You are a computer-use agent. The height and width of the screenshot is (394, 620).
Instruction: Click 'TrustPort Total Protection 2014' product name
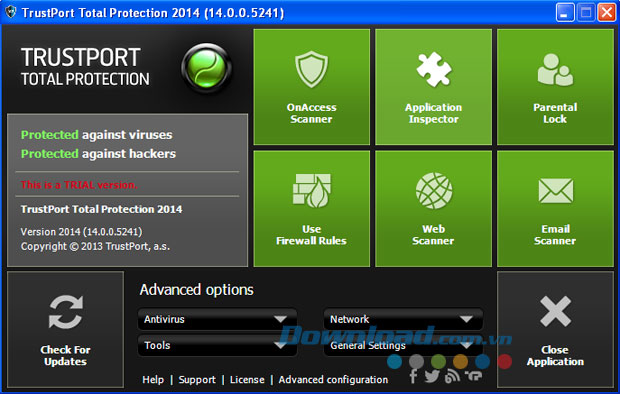point(102,209)
